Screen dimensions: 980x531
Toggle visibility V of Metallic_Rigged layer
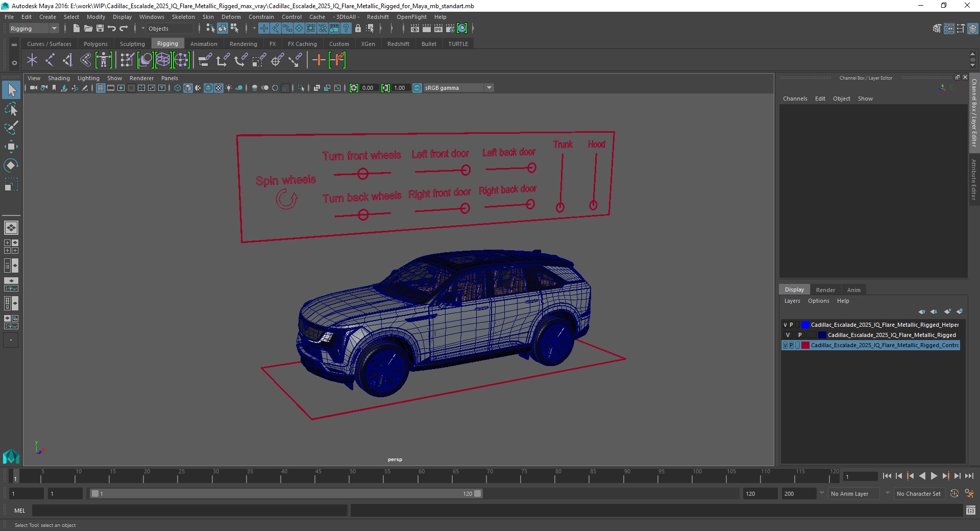click(788, 335)
